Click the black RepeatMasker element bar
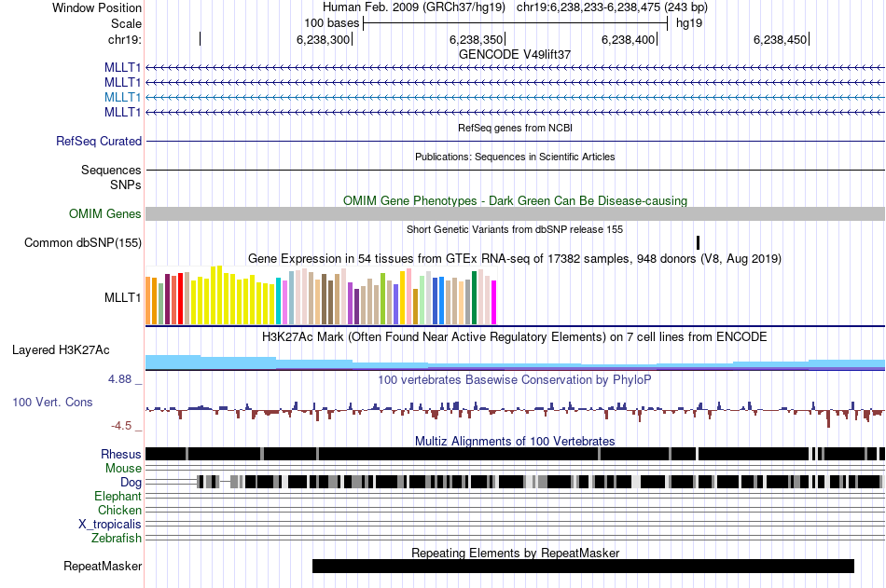The width and height of the screenshot is (886, 588). [583, 566]
